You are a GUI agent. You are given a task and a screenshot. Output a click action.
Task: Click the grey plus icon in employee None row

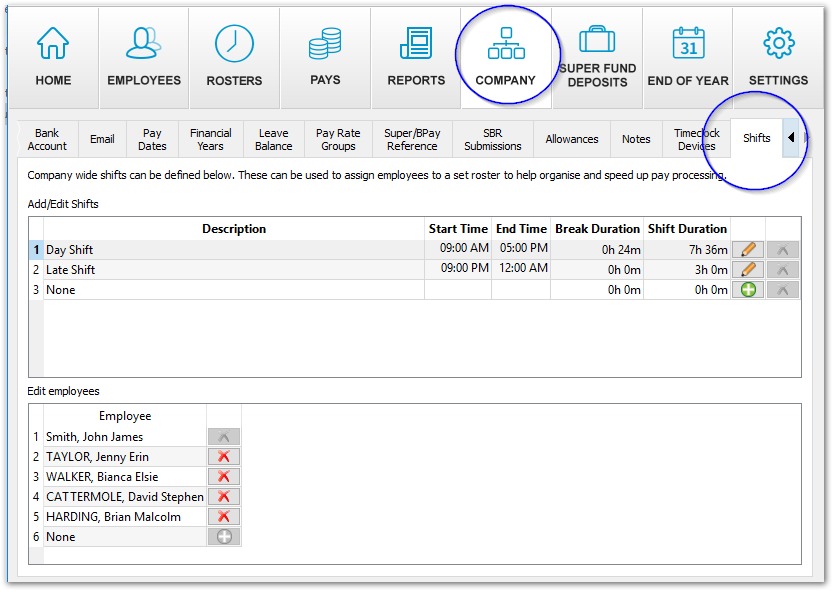224,537
